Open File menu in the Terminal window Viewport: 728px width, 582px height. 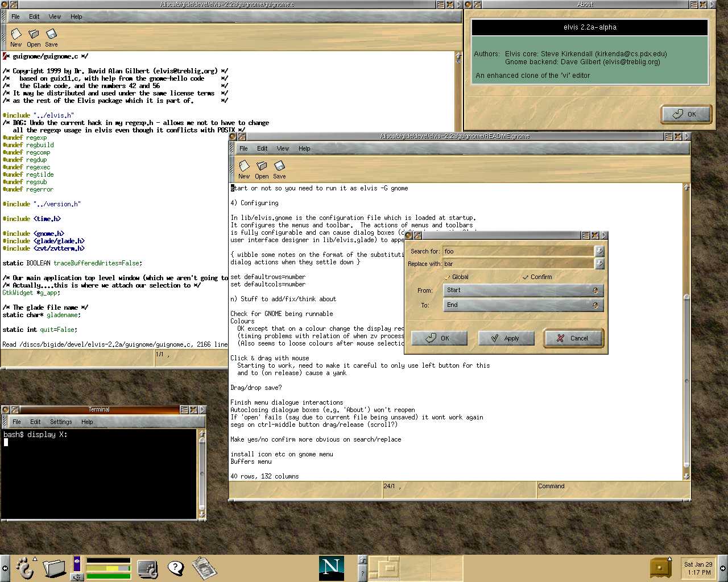(x=17, y=422)
